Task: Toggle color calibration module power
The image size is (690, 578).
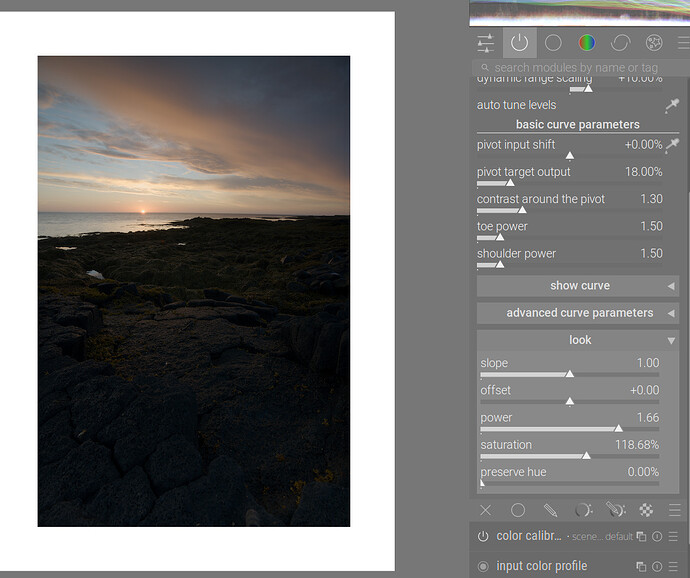Action: [484, 537]
